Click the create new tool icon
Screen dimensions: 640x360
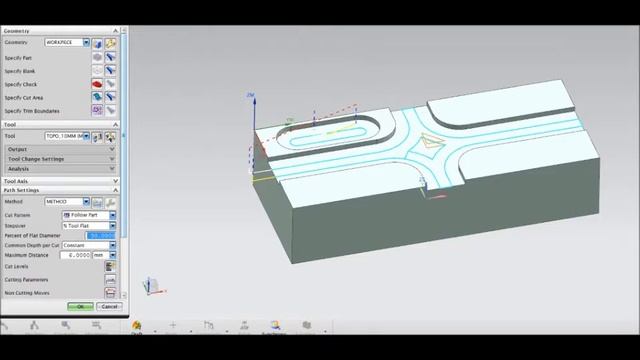(x=97, y=137)
